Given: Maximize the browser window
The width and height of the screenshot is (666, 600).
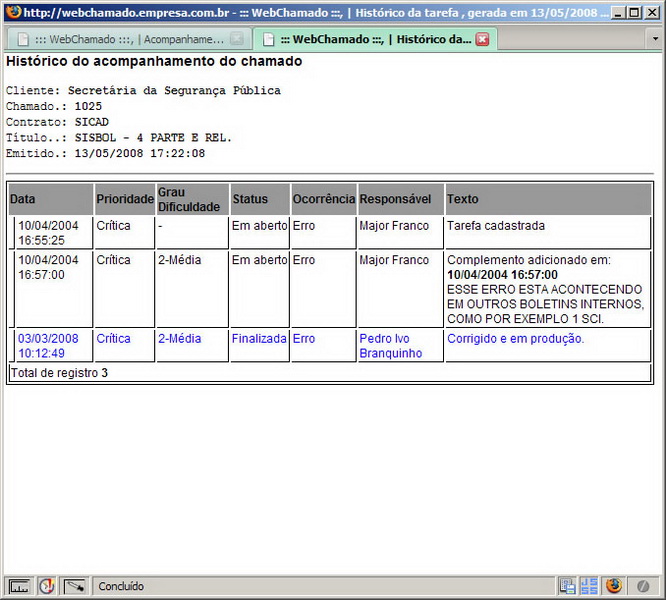Looking at the screenshot, I should pos(634,13).
